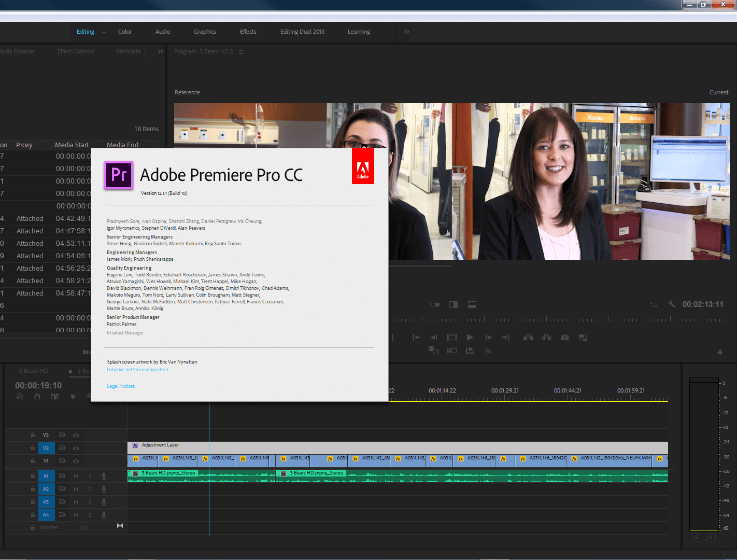Click Program monitor duration 00:02:13:11

tap(703, 304)
